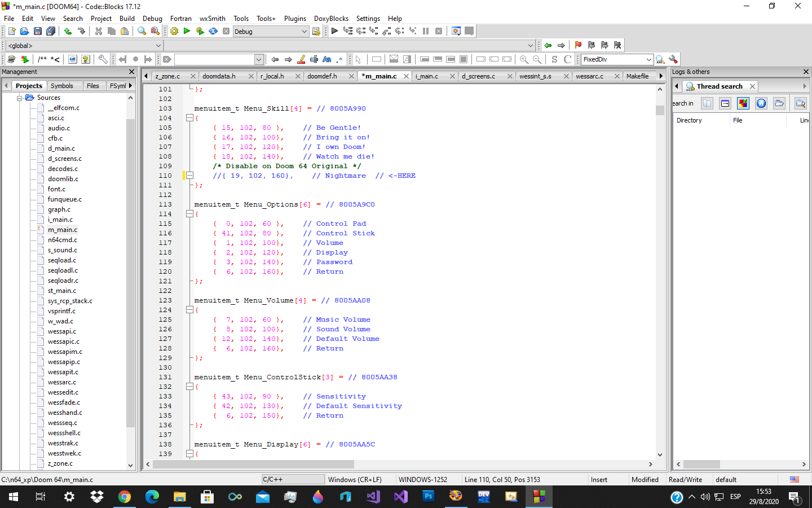Open the FixedDiv search term dropdown
Screen dimensions: 812x508
click(x=648, y=59)
